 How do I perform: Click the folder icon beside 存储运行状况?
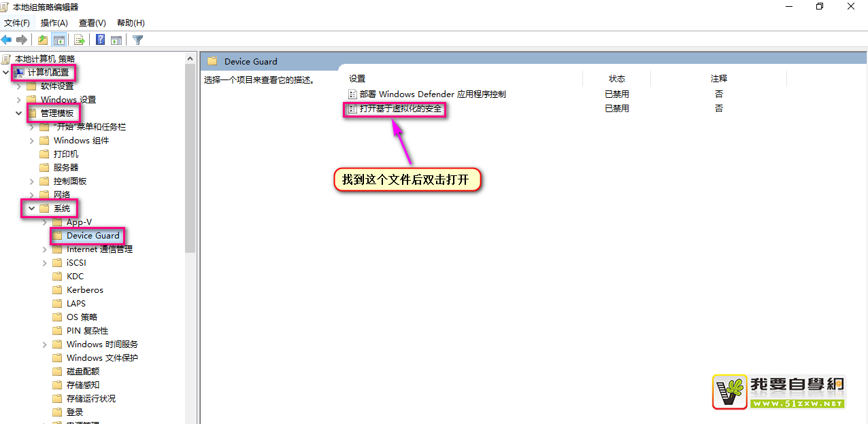[58, 399]
